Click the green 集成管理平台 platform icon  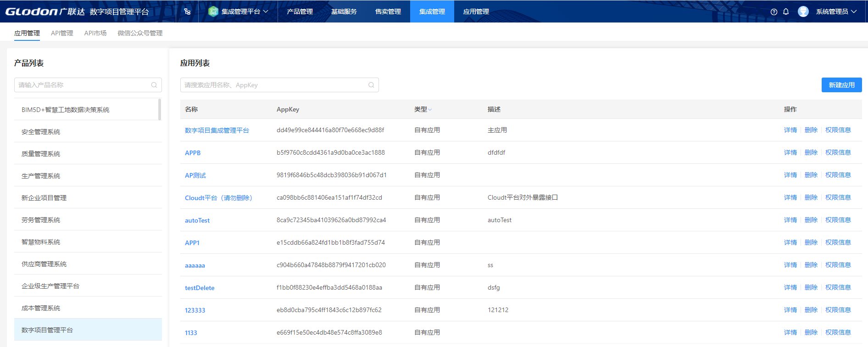click(213, 11)
